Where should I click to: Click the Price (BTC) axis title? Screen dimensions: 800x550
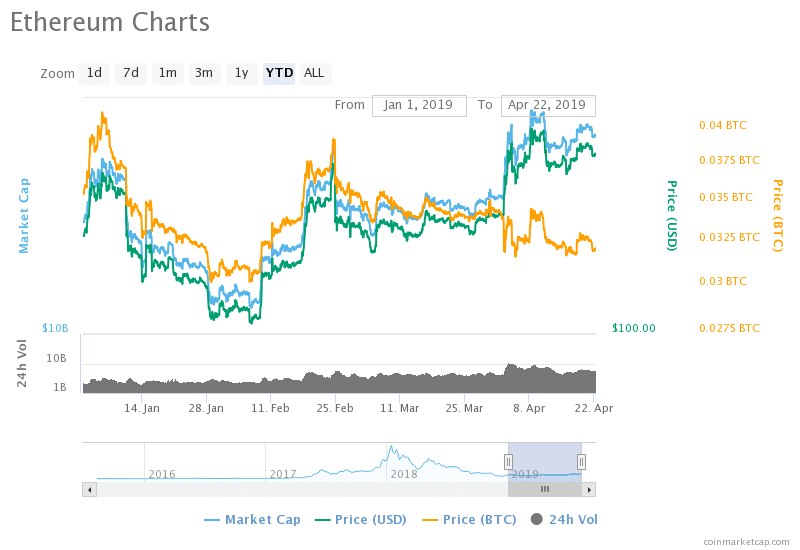[778, 215]
